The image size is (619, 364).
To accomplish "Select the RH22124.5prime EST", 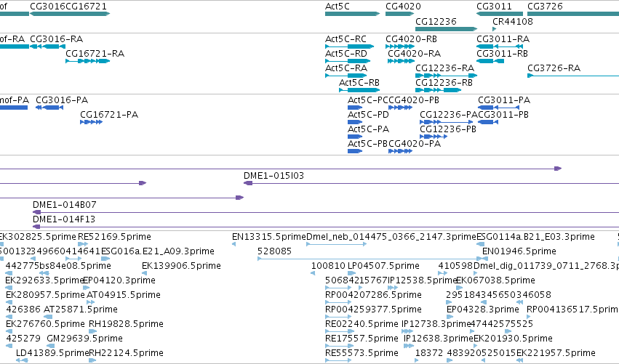I will point(92,360).
